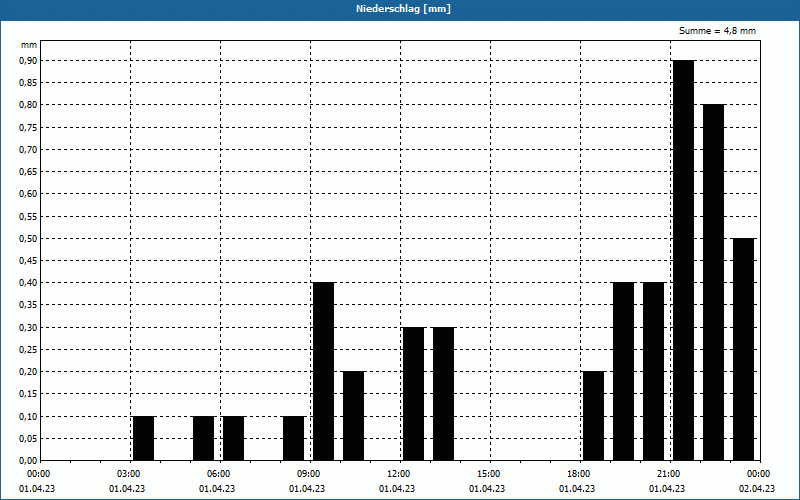Viewport: 800px width, 500px height.
Task: Select the 0,70 y-axis value
Action: point(28,149)
